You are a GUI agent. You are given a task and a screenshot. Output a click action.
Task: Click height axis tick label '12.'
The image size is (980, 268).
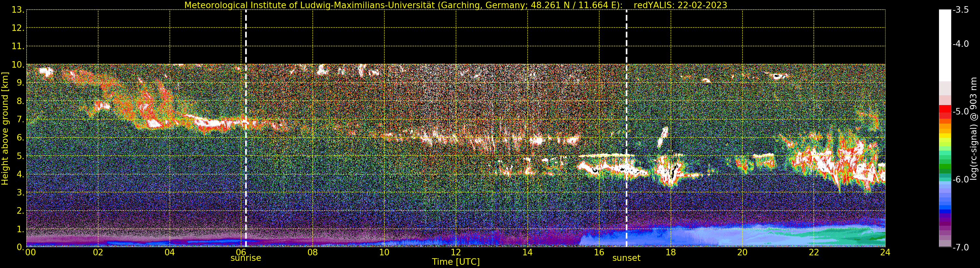tap(18, 28)
